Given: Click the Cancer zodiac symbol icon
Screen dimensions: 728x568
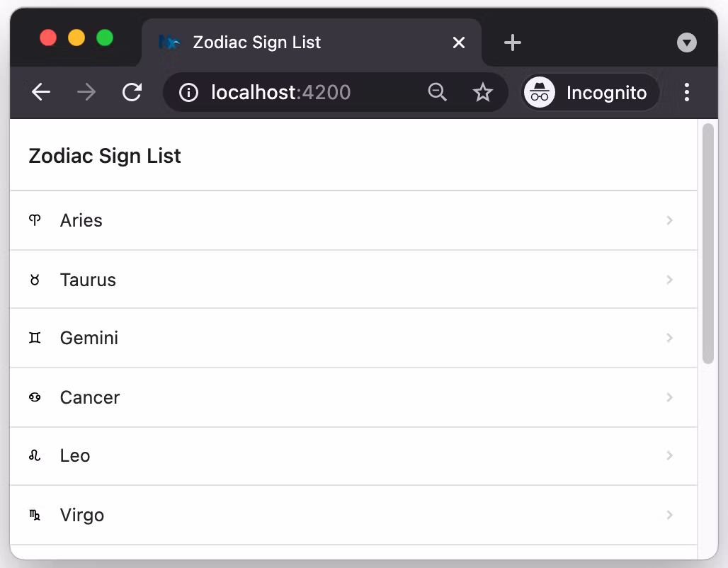Looking at the screenshot, I should [35, 397].
